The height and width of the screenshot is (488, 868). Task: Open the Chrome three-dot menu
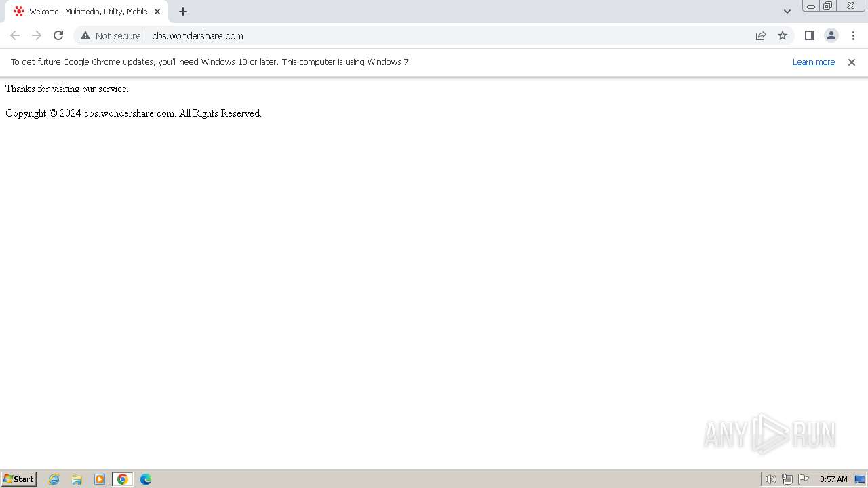[x=853, y=35]
